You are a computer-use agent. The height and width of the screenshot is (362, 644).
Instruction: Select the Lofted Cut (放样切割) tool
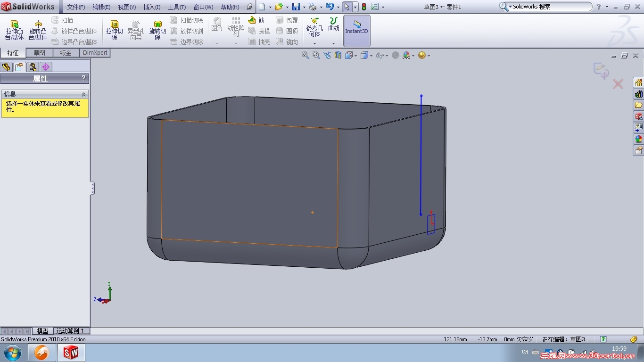point(186,31)
